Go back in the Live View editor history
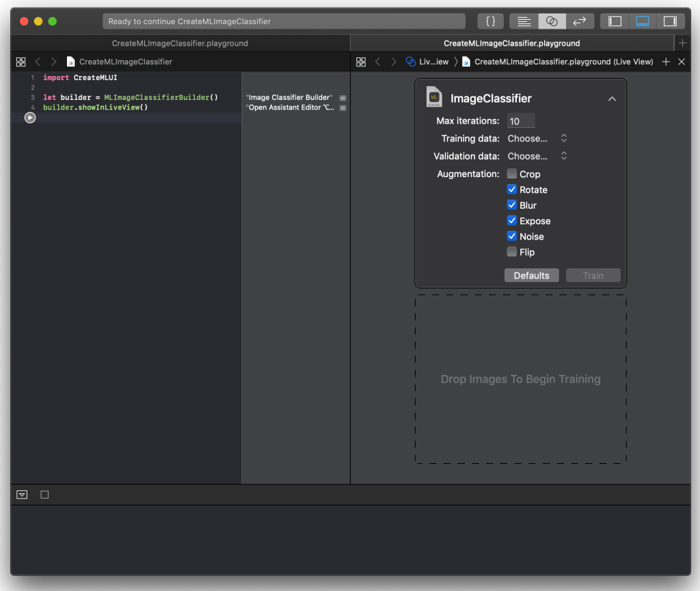 377,62
